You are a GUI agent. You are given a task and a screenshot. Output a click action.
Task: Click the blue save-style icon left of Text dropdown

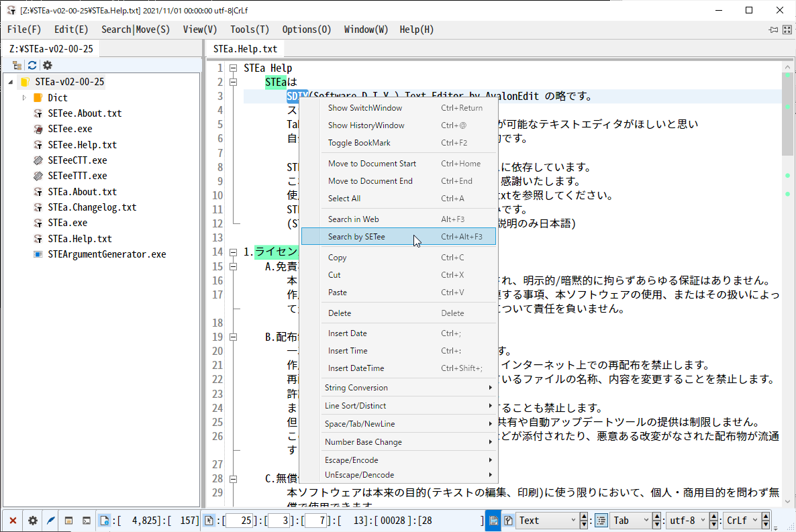pyautogui.click(x=493, y=521)
